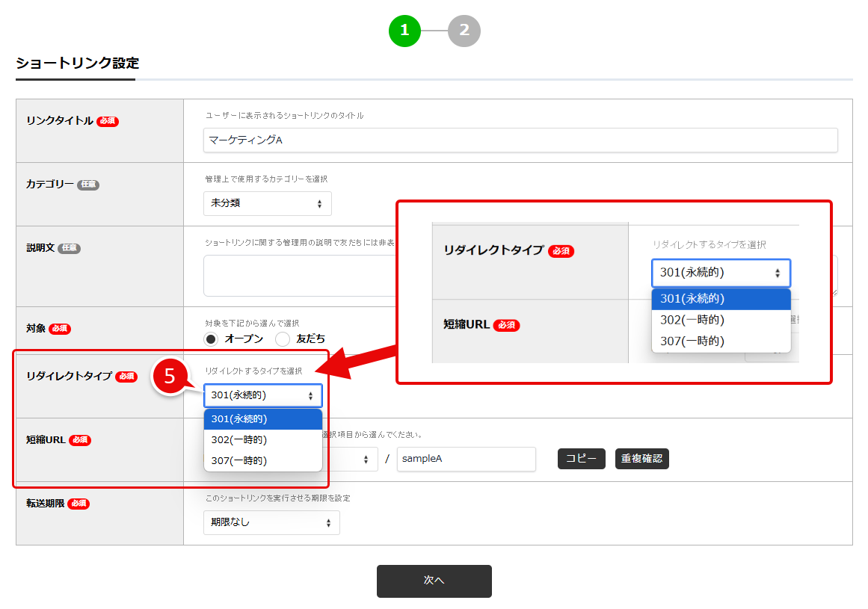Open the カテゴリー dropdown showing 未分類
868x609 pixels.
coord(267,203)
